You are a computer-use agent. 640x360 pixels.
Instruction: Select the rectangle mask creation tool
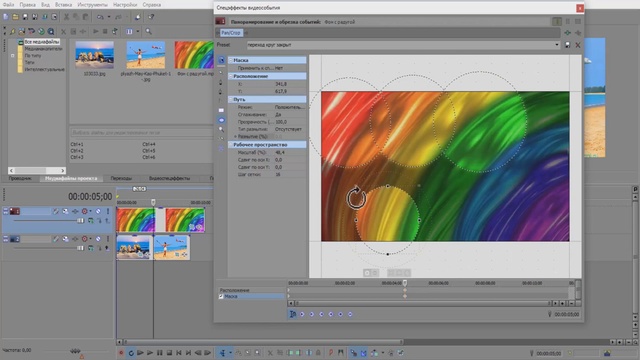point(221,110)
